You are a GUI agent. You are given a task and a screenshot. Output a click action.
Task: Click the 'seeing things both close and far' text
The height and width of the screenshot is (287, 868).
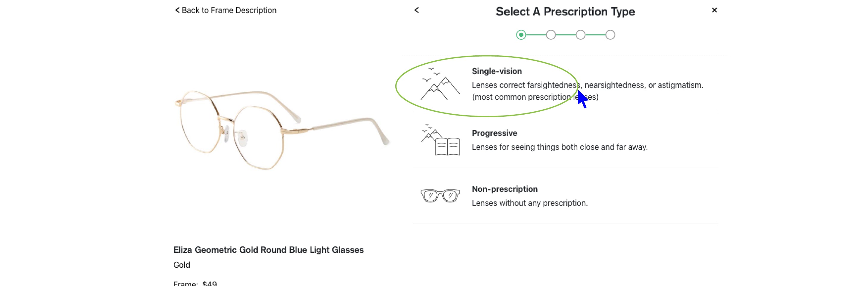point(559,147)
